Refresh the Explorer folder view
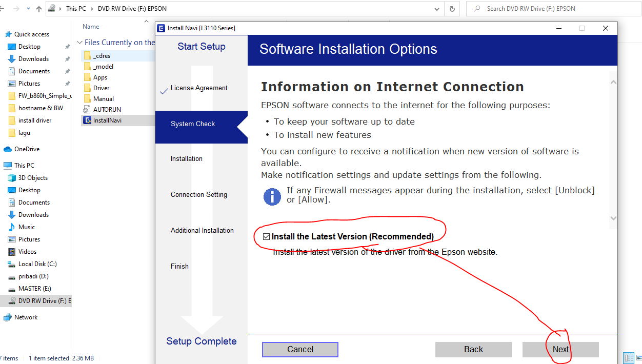The image size is (642, 364). tap(452, 9)
